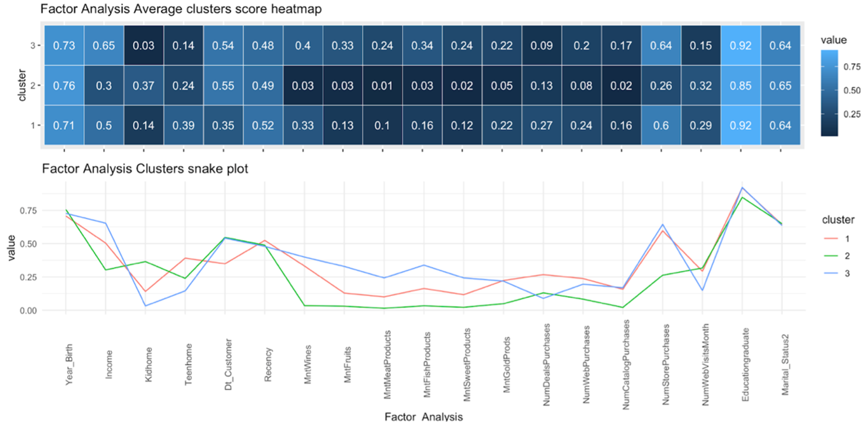This screenshot has width=868, height=424.
Task: Select the 0.01 heatmap cell in cluster 2
Action: click(382, 85)
